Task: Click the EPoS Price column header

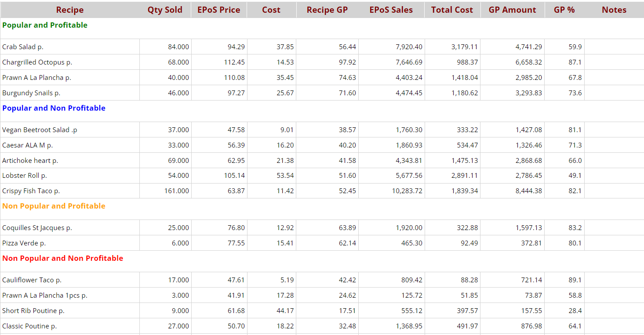Action: click(x=218, y=10)
